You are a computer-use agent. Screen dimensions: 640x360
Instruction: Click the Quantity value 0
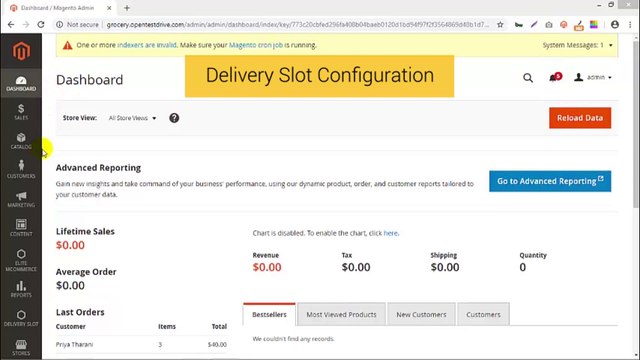(x=523, y=267)
